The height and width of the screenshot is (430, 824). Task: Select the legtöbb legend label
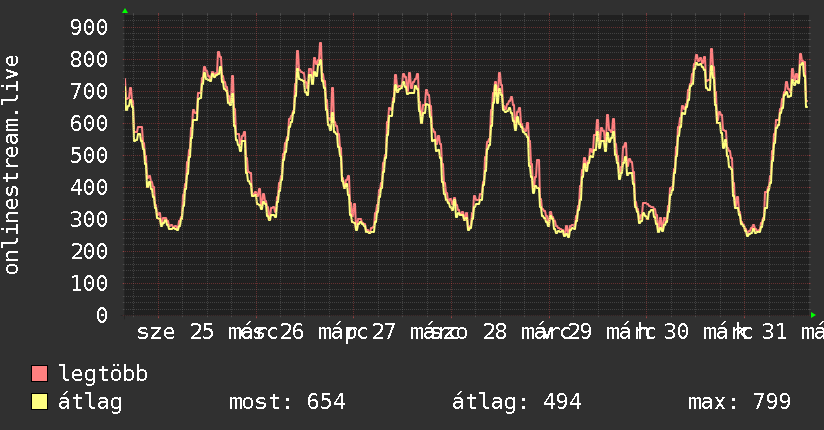click(103, 373)
